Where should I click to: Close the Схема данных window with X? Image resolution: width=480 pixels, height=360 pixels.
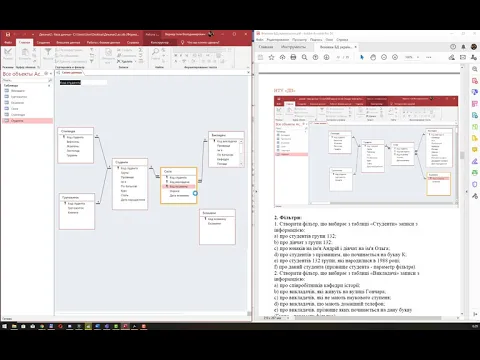[x=248, y=72]
